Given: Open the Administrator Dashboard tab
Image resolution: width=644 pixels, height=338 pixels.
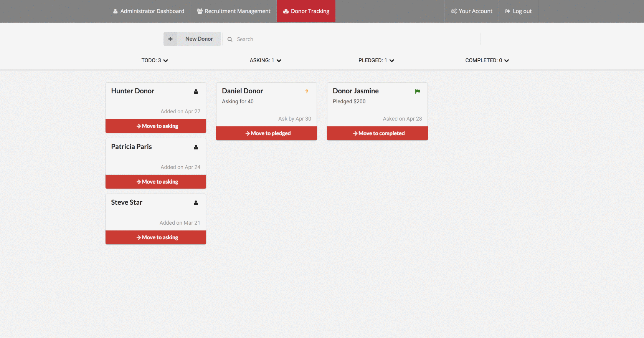Looking at the screenshot, I should [x=149, y=11].
